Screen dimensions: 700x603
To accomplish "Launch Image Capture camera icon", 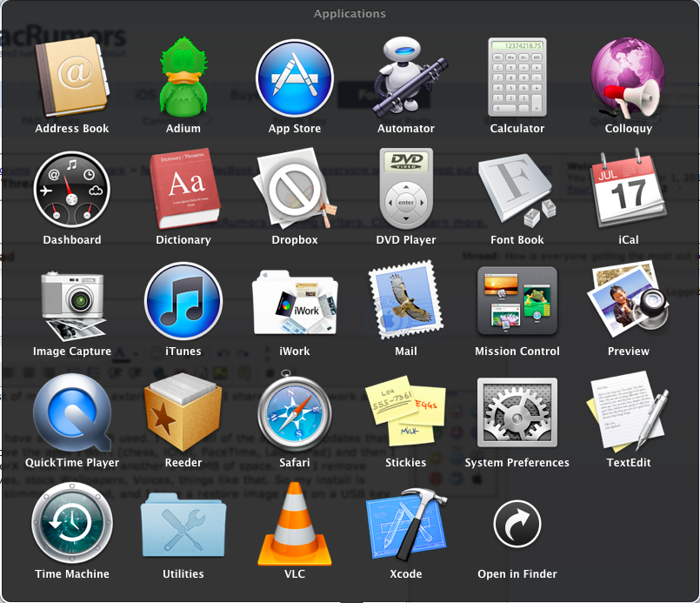I will click(73, 305).
